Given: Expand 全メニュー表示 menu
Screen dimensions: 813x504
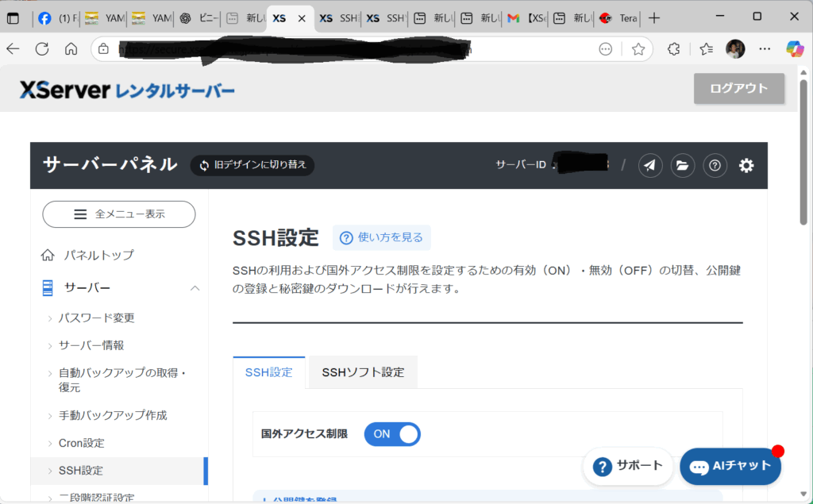Looking at the screenshot, I should pos(119,214).
